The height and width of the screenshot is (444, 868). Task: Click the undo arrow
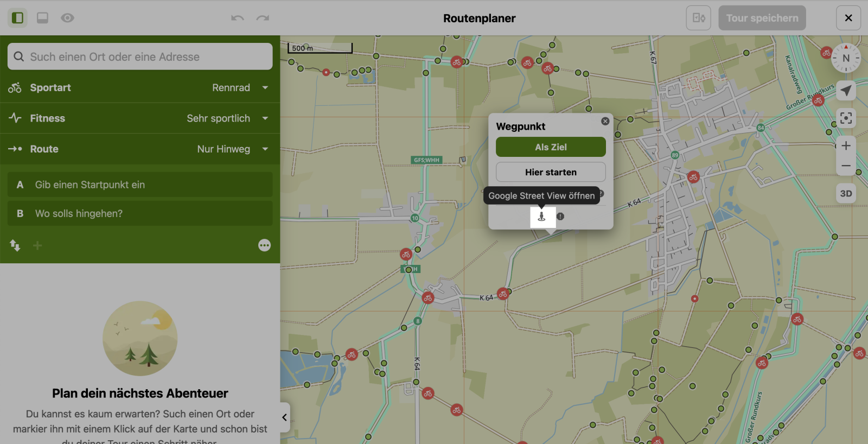pyautogui.click(x=237, y=18)
